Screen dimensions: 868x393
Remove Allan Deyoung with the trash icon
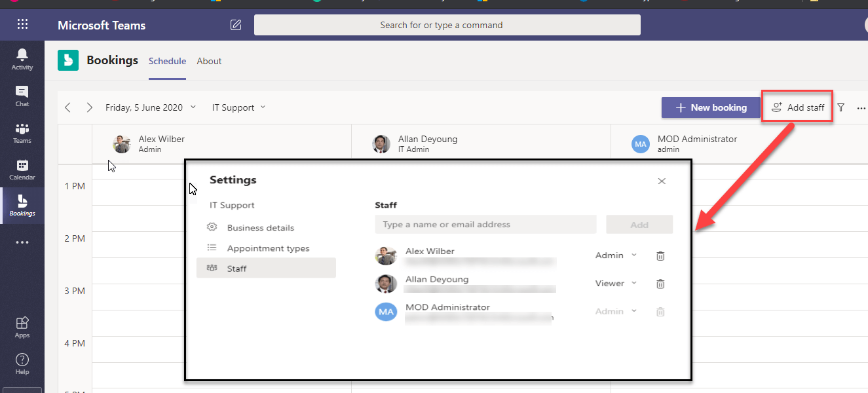660,284
